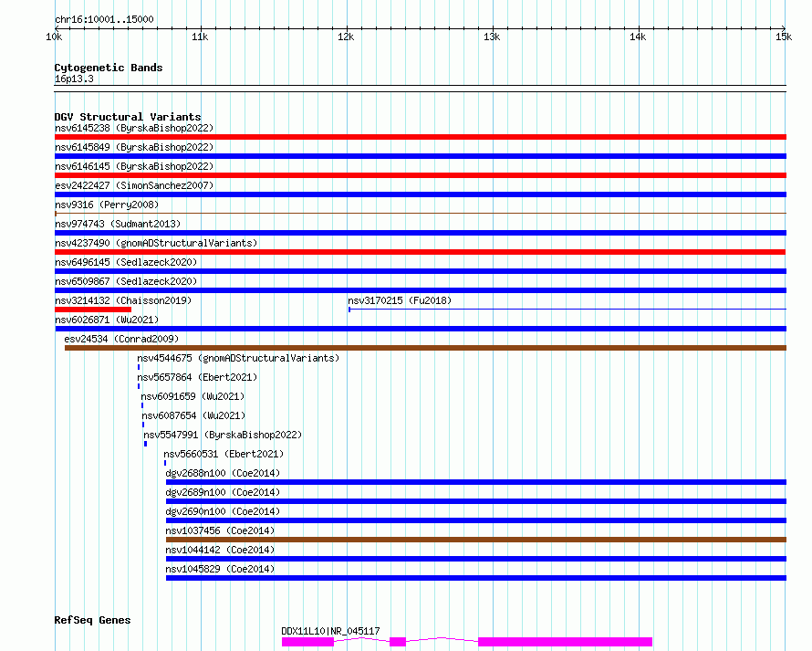Select nsv4544675 (gnomADStructuralVariants) label
Screen dimensions: 812x651
[238, 358]
